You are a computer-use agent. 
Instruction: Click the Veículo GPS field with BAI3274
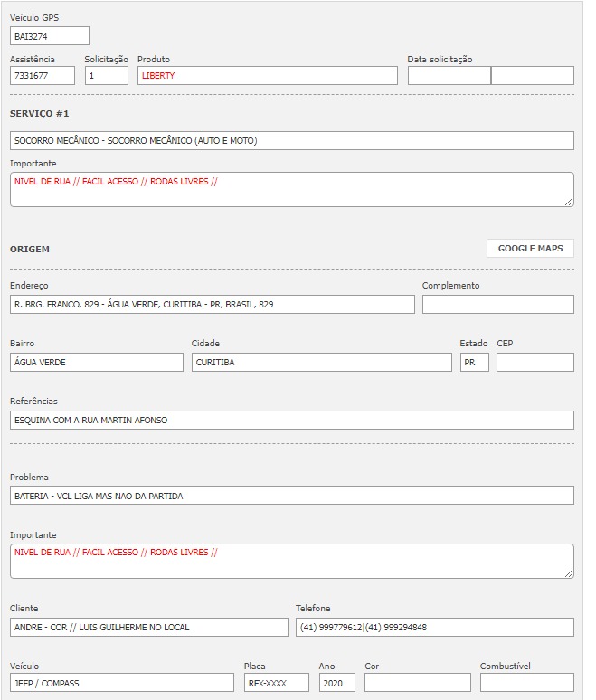(x=50, y=36)
